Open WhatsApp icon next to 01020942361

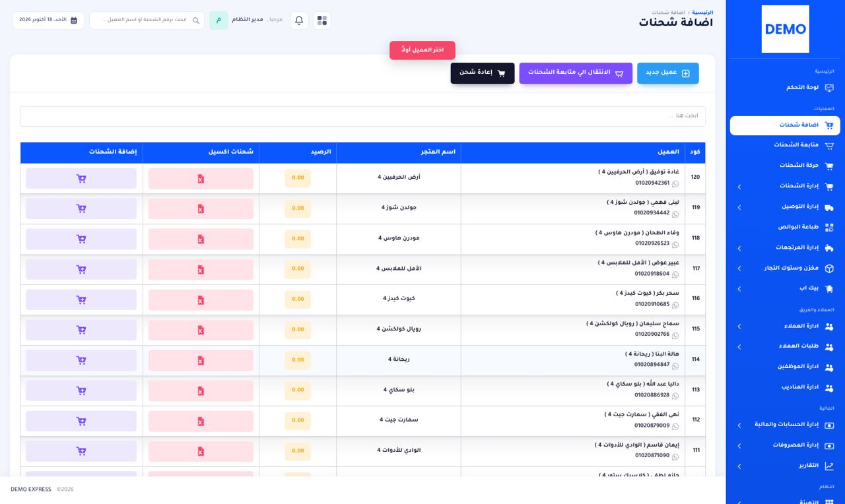coord(675,183)
